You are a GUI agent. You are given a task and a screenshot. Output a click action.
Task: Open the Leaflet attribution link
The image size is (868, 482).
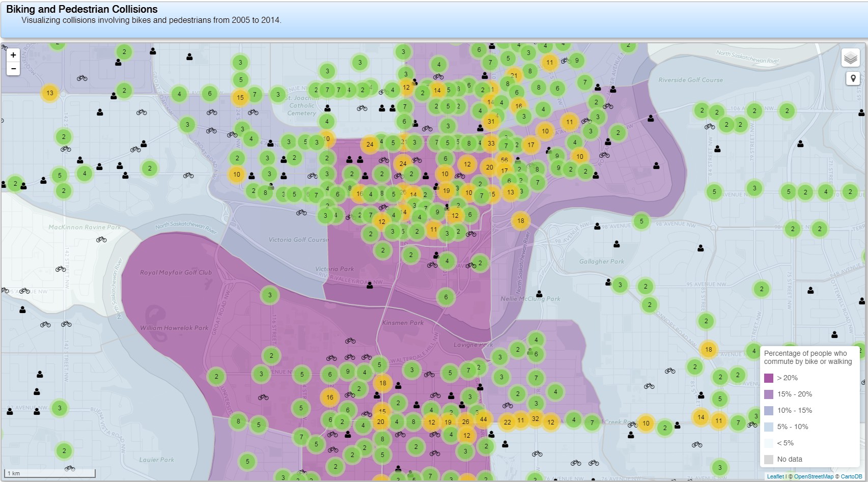[775, 477]
